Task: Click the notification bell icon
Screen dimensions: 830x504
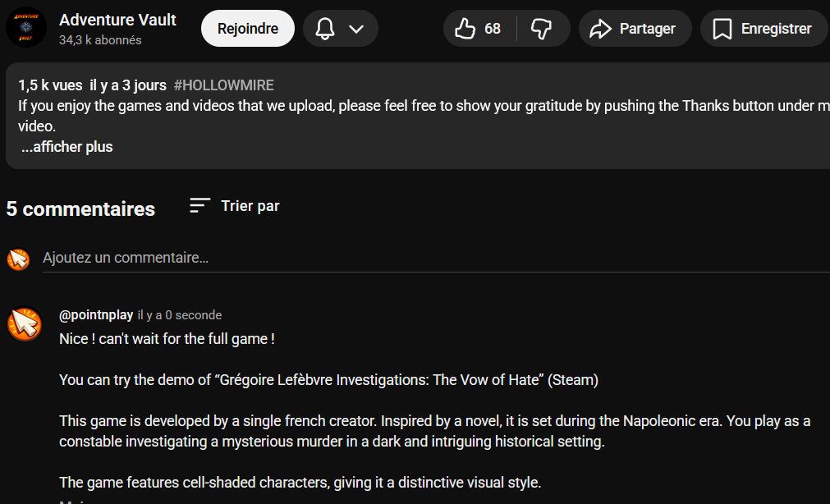Action: tap(326, 29)
